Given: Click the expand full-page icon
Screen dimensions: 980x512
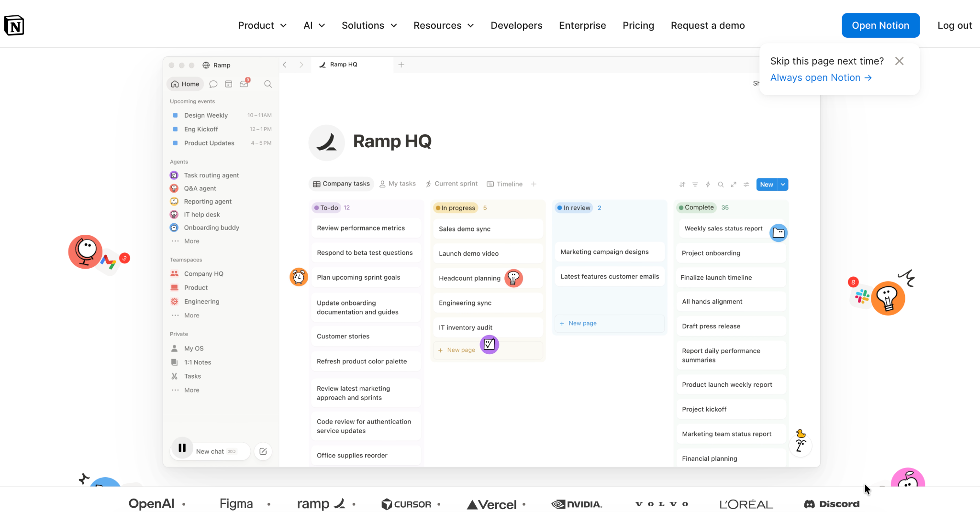Looking at the screenshot, I should 734,185.
